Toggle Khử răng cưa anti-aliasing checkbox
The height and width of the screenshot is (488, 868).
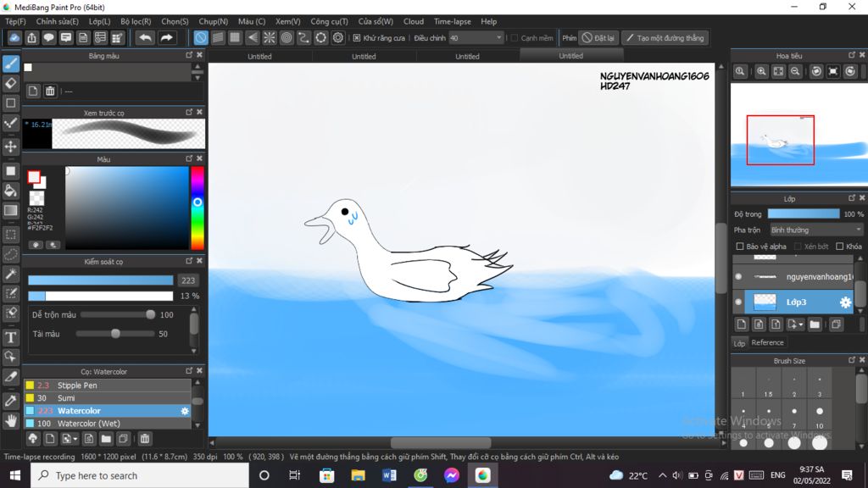[x=357, y=38]
